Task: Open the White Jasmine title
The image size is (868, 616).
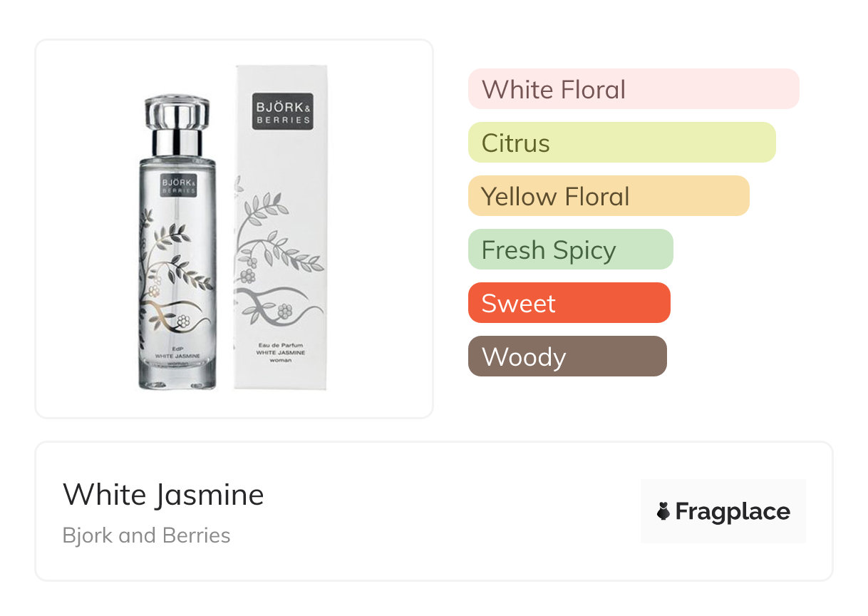Action: point(163,495)
